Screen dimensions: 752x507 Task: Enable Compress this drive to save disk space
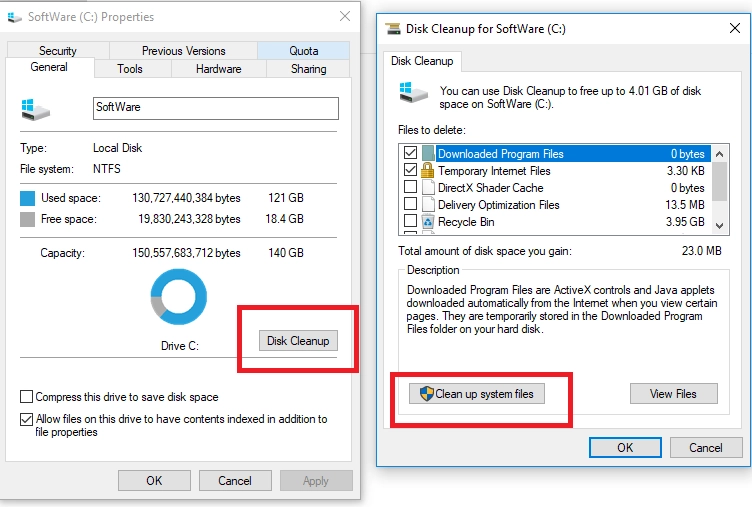pos(26,397)
